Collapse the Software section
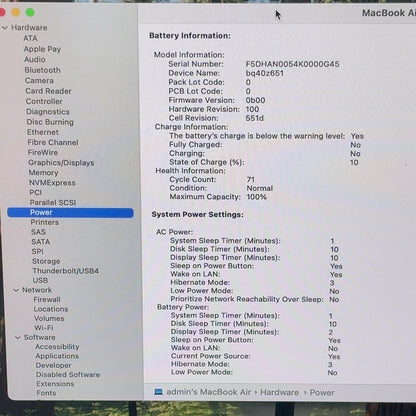Image resolution: width=416 pixels, height=416 pixels. [x=18, y=338]
